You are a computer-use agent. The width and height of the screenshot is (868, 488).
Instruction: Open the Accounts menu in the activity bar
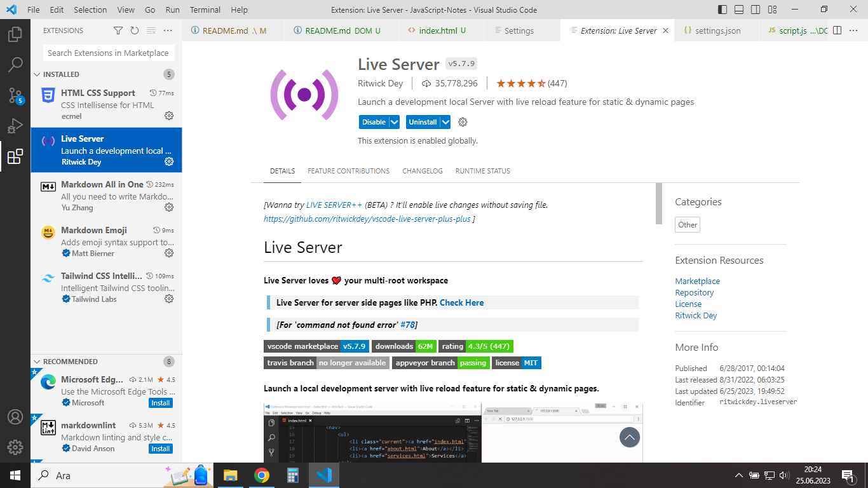pyautogui.click(x=15, y=417)
